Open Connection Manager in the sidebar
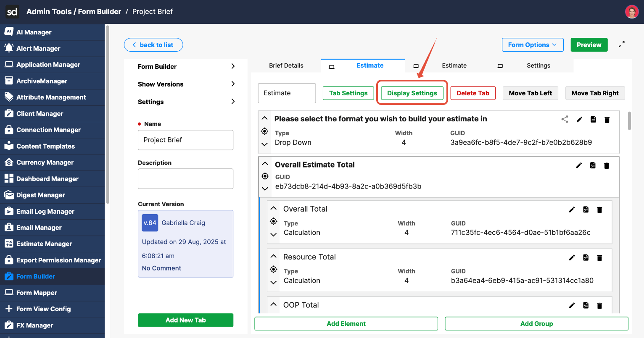The width and height of the screenshot is (644, 338). [x=52, y=130]
